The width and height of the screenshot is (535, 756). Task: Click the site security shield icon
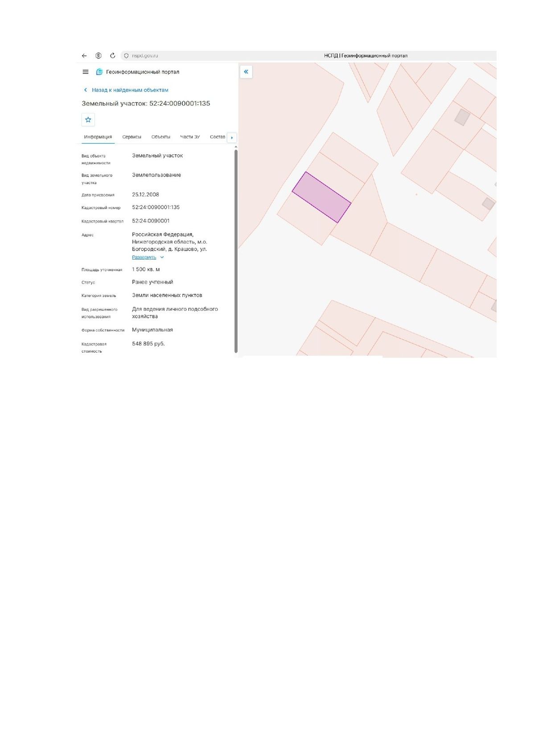click(126, 56)
